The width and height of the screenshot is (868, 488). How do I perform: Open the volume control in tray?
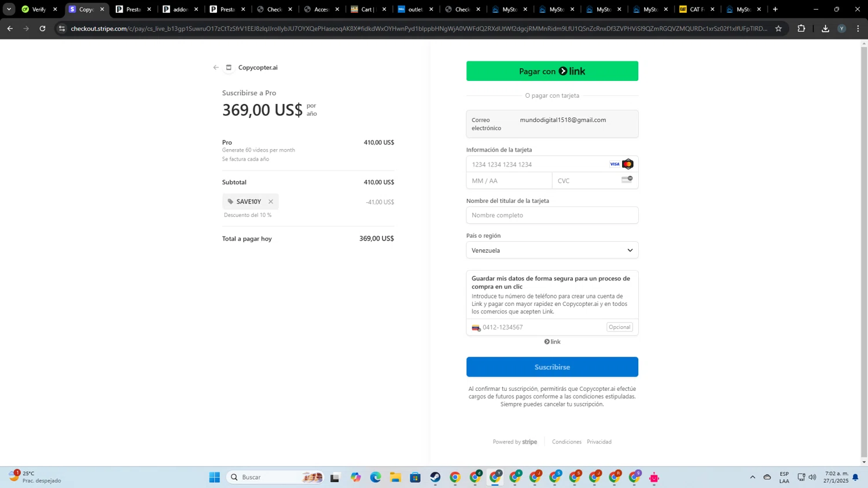point(812,477)
